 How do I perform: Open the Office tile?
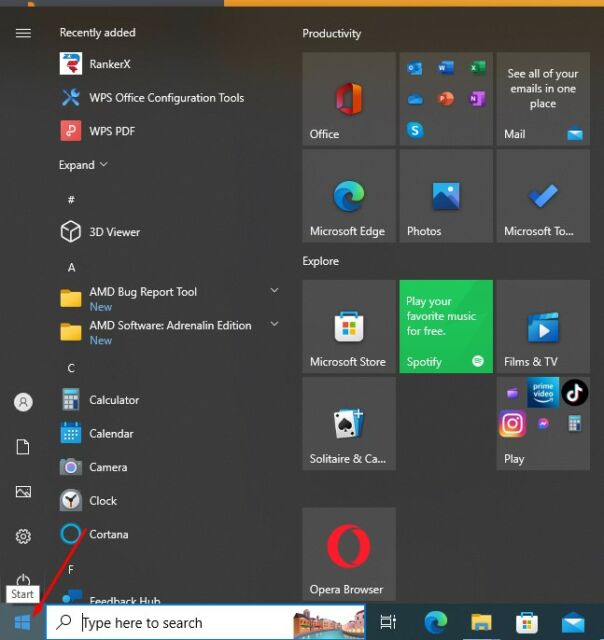[x=349, y=98]
